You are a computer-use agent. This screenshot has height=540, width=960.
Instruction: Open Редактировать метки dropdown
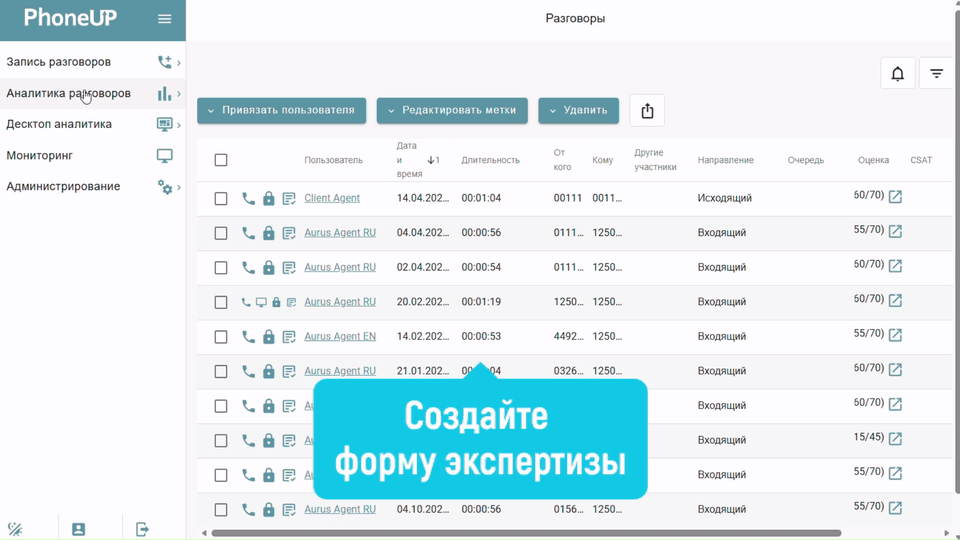point(452,111)
